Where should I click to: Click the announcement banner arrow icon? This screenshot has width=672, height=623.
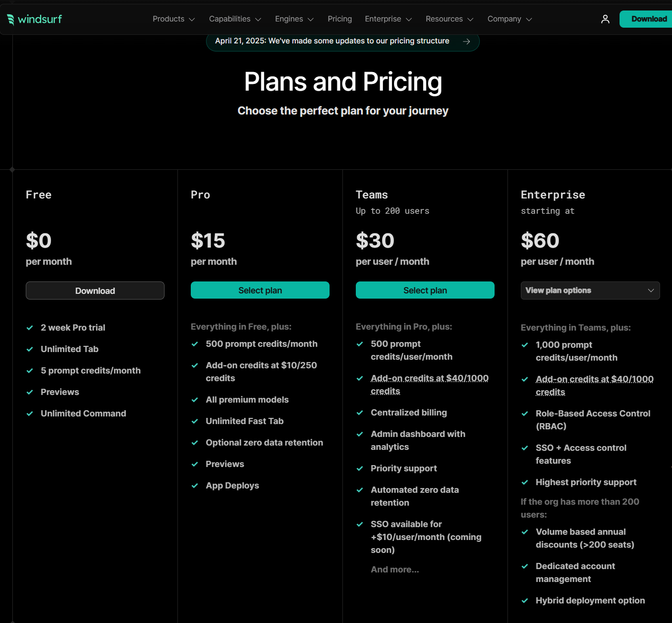pos(466,42)
